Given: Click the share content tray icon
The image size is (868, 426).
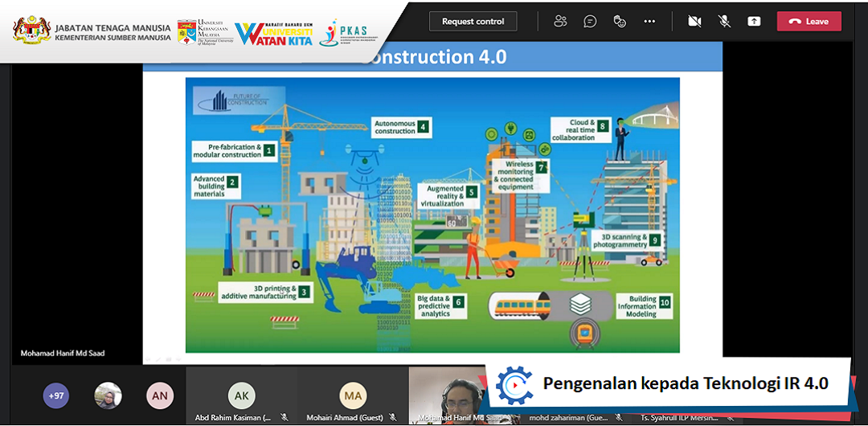Looking at the screenshot, I should [x=754, y=22].
